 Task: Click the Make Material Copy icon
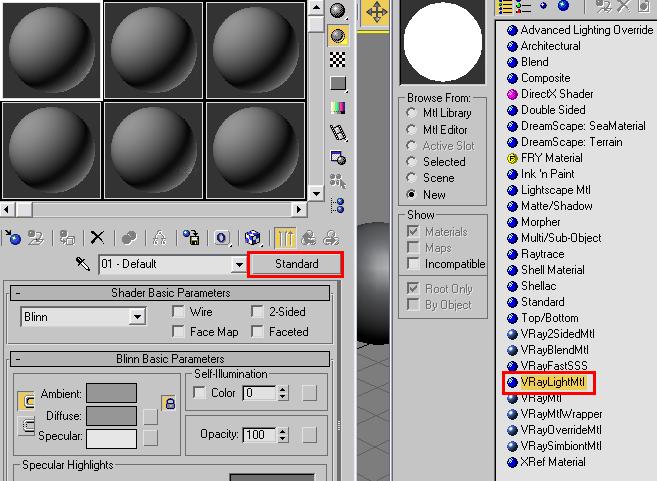129,238
